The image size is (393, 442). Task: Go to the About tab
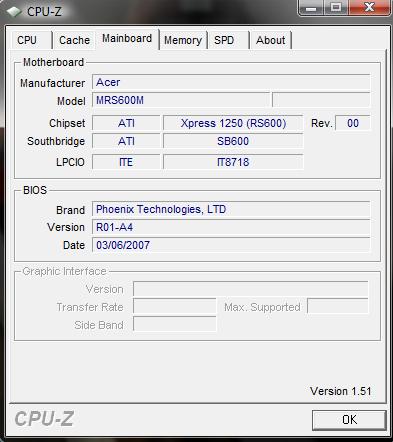pyautogui.click(x=271, y=40)
